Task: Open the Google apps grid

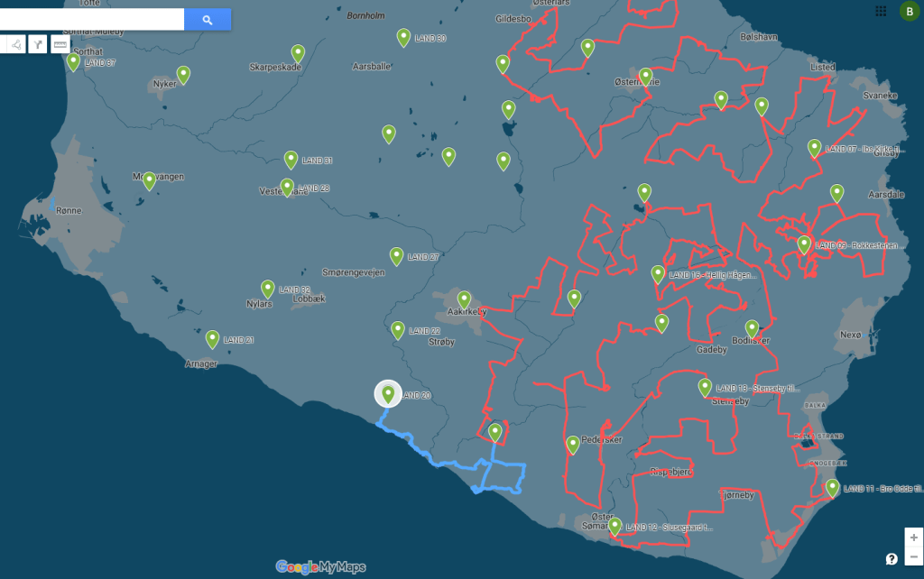Action: [881, 11]
